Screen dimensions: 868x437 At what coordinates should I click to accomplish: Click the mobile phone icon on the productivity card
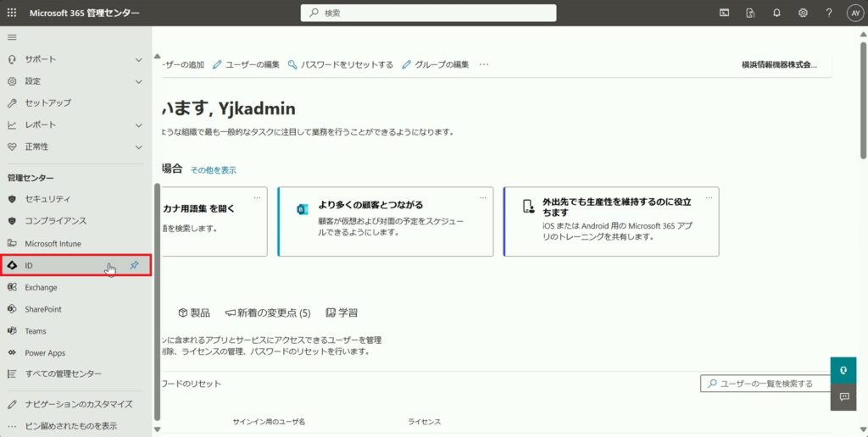(x=528, y=207)
